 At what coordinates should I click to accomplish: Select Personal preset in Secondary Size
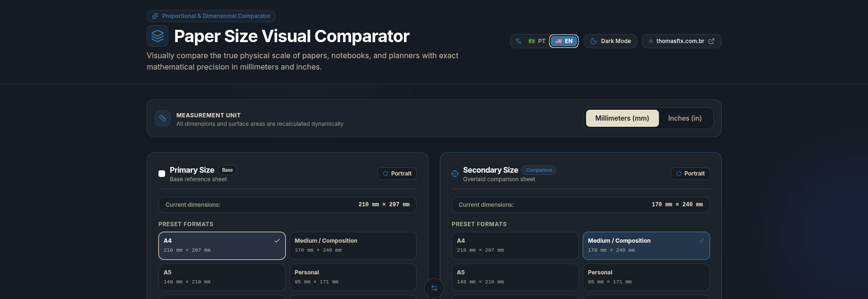(x=646, y=277)
